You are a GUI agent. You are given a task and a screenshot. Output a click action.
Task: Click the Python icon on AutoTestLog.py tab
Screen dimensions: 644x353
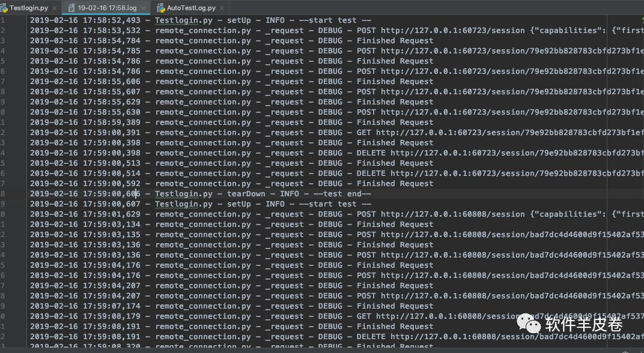(161, 7)
